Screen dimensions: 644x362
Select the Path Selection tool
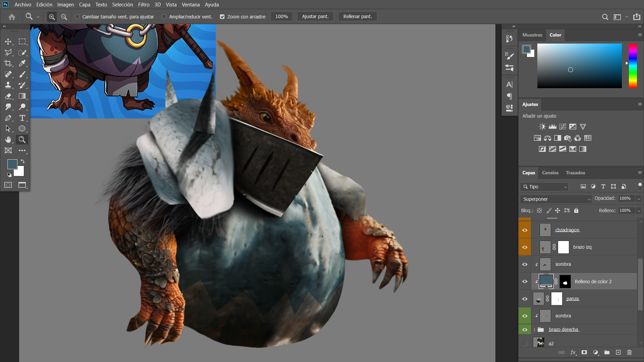(8, 129)
